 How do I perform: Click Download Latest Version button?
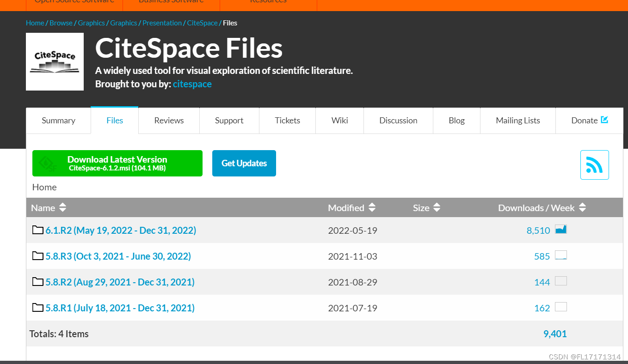click(x=117, y=163)
